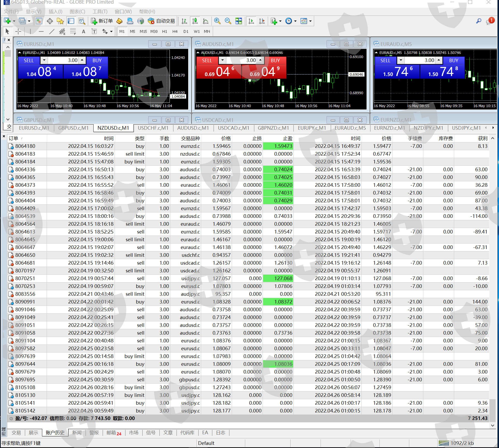Toggle the Market Watch panel button

[39, 21]
